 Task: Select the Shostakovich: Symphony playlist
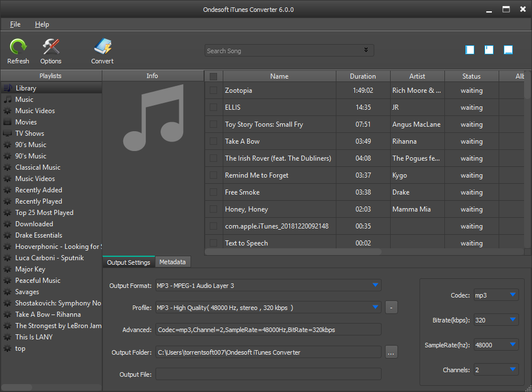[51, 303]
